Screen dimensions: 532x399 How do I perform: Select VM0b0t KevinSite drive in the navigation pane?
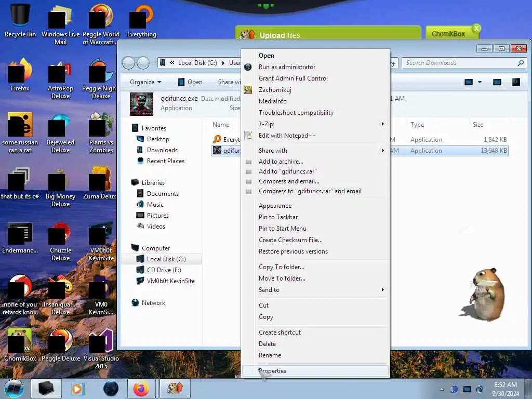coord(166,281)
